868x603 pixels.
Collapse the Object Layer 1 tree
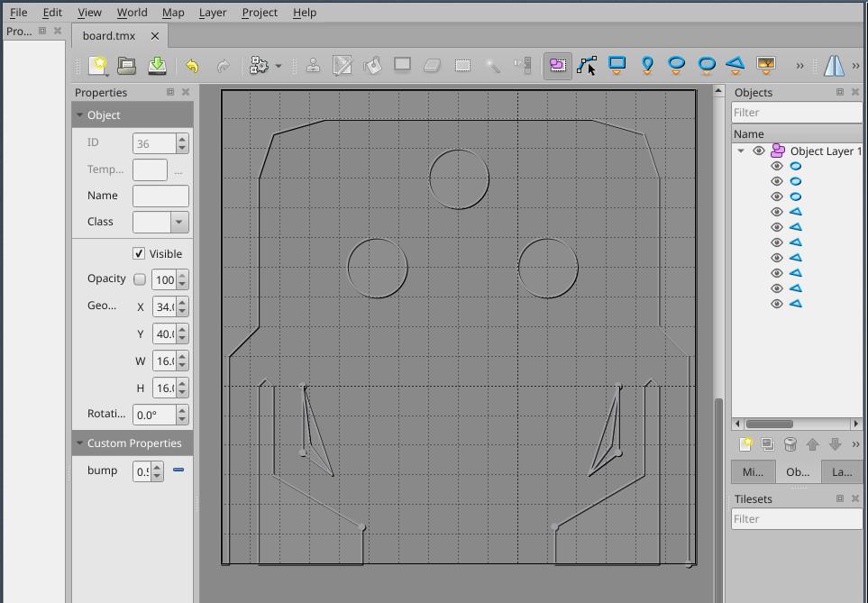click(742, 151)
